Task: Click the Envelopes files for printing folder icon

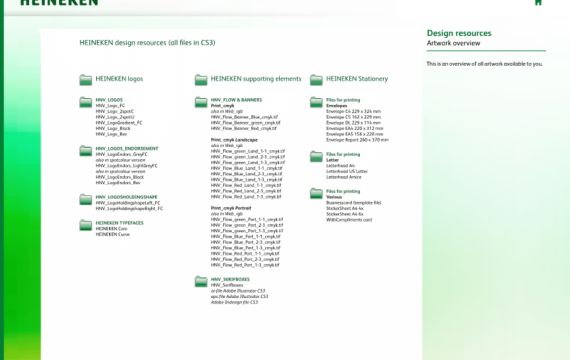Action: pos(316,102)
